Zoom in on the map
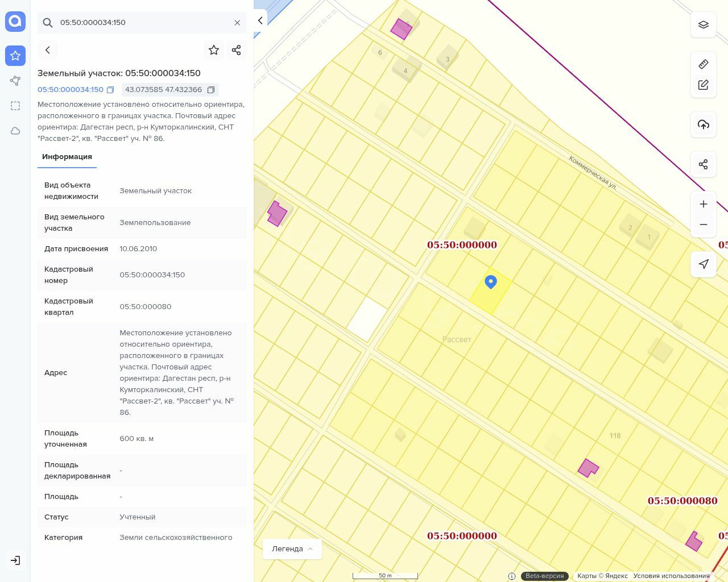The height and width of the screenshot is (582, 728). click(704, 204)
